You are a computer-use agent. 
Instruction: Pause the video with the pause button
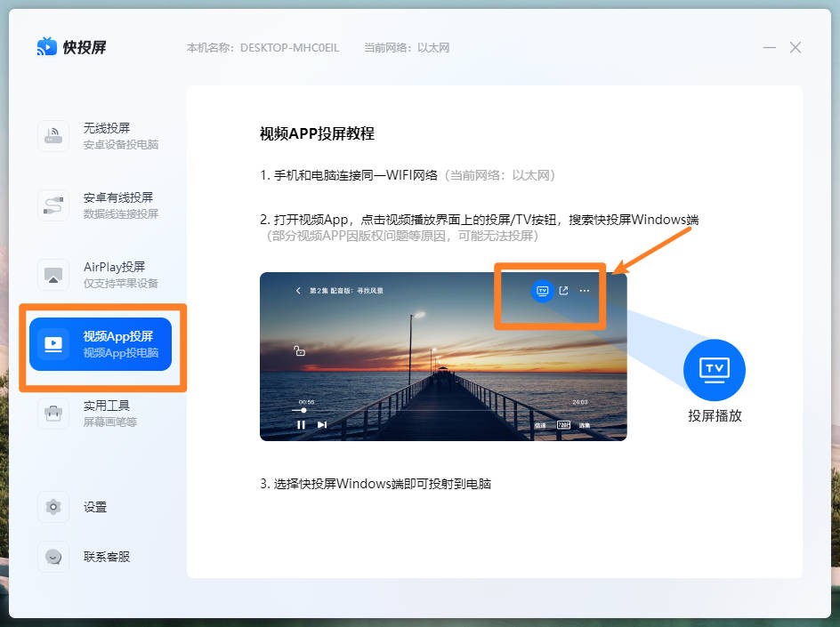tap(301, 424)
